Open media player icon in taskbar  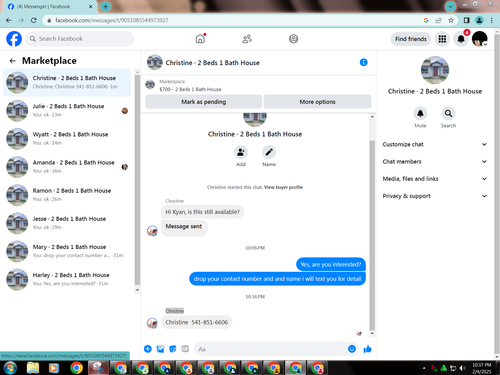pyautogui.click(x=53, y=368)
